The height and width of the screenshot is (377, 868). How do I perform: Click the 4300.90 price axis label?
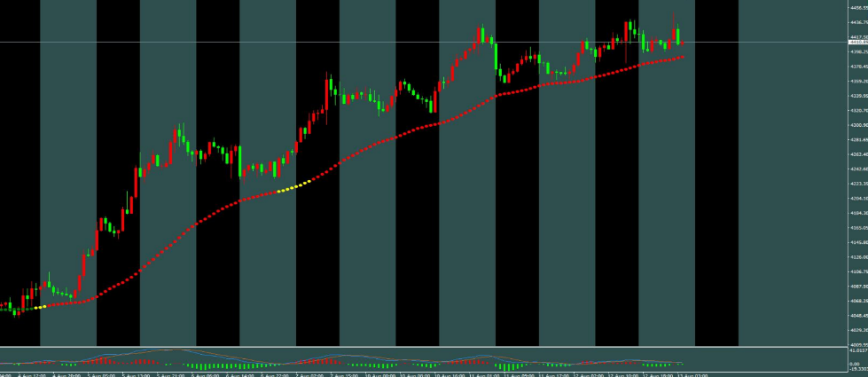click(859, 125)
